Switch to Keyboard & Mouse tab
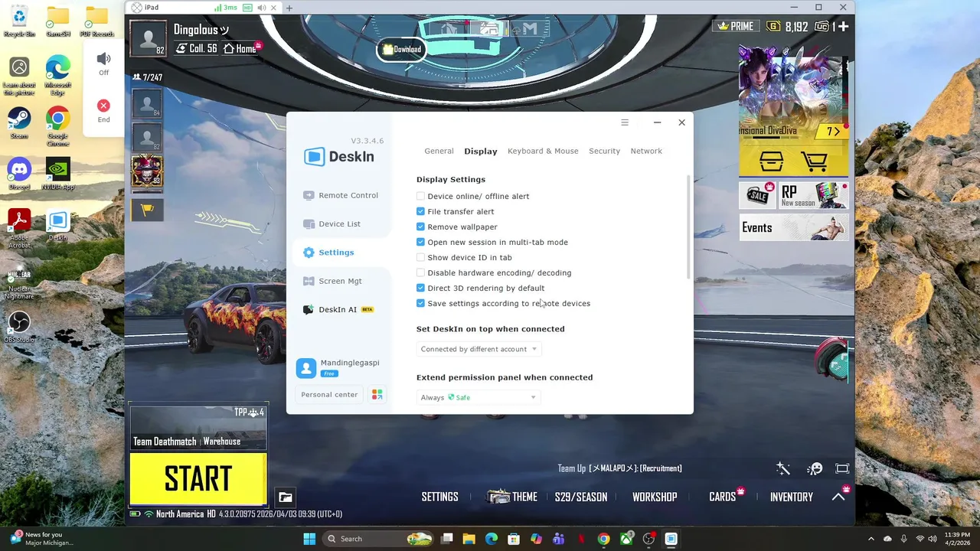The height and width of the screenshot is (551, 980). [x=543, y=151]
